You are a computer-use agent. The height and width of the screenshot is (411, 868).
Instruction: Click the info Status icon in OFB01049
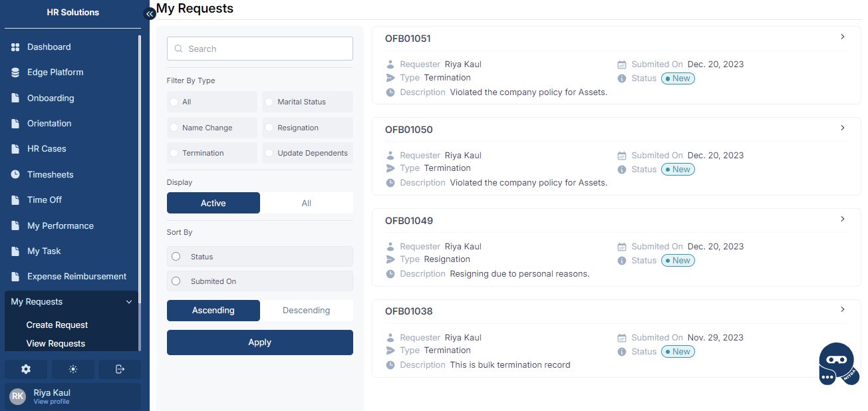622,261
